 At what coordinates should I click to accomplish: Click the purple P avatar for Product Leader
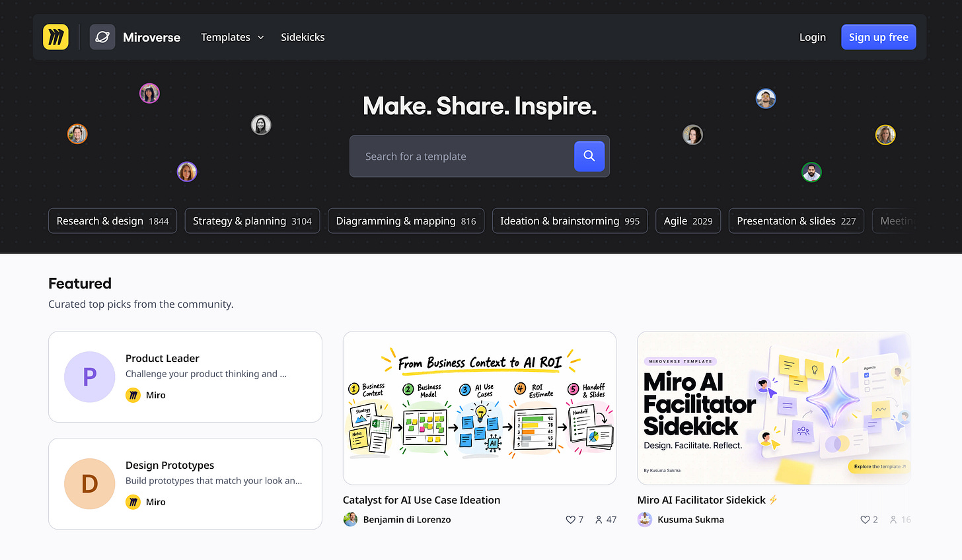pyautogui.click(x=90, y=376)
